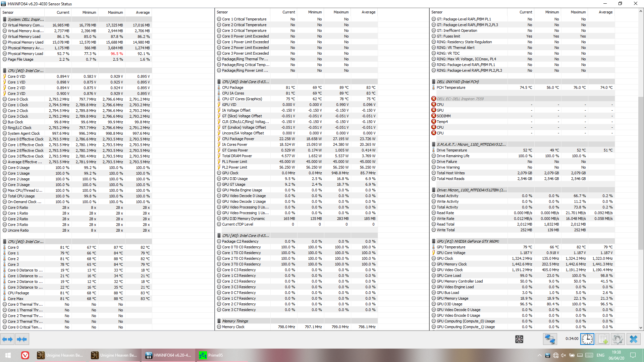Select the System: DELL Inspiron group header

tap(77, 19)
